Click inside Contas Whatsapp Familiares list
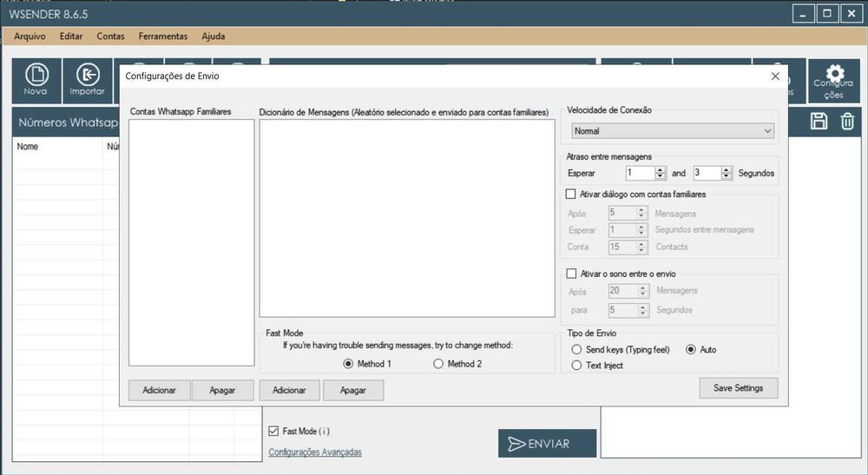The image size is (868, 475). pyautogui.click(x=192, y=242)
